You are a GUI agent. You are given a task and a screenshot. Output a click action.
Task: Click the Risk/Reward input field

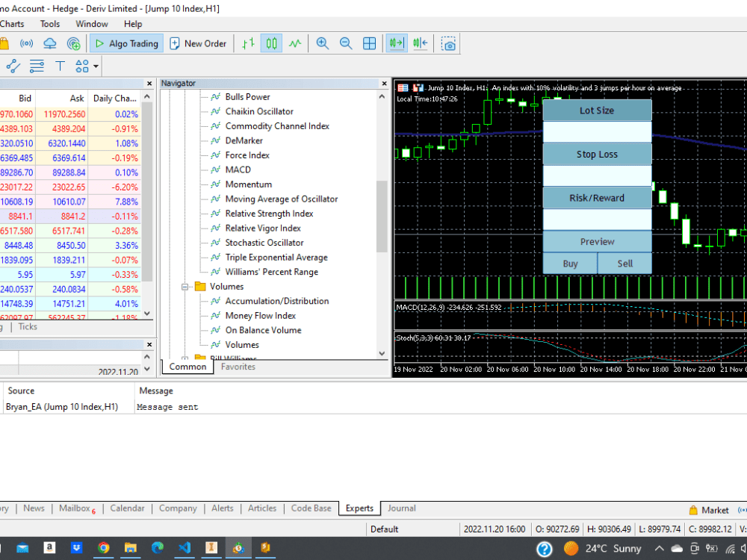click(x=597, y=220)
